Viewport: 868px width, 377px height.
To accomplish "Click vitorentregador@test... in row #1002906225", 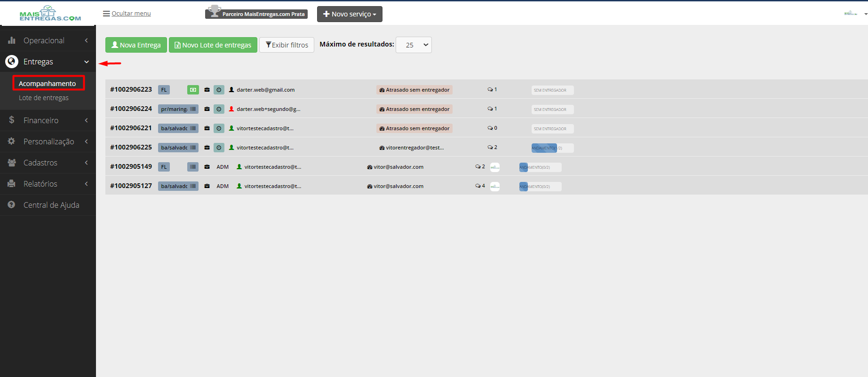I will (414, 148).
